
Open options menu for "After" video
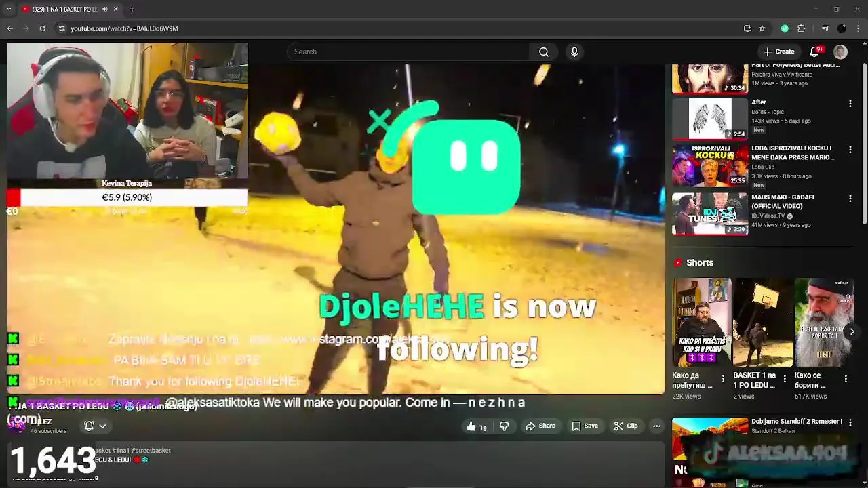click(850, 104)
